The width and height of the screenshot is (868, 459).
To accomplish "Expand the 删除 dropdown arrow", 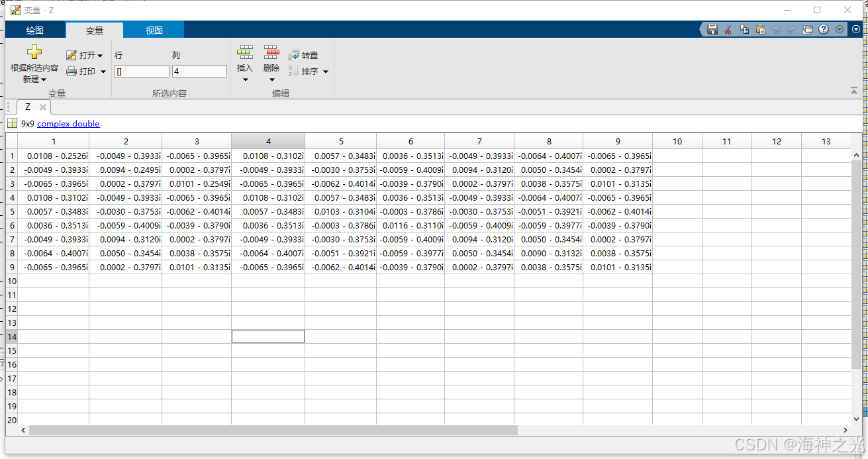I will tap(271, 80).
